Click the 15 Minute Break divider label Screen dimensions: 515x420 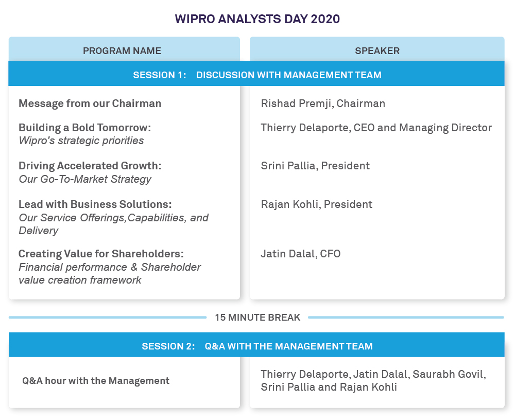257,317
